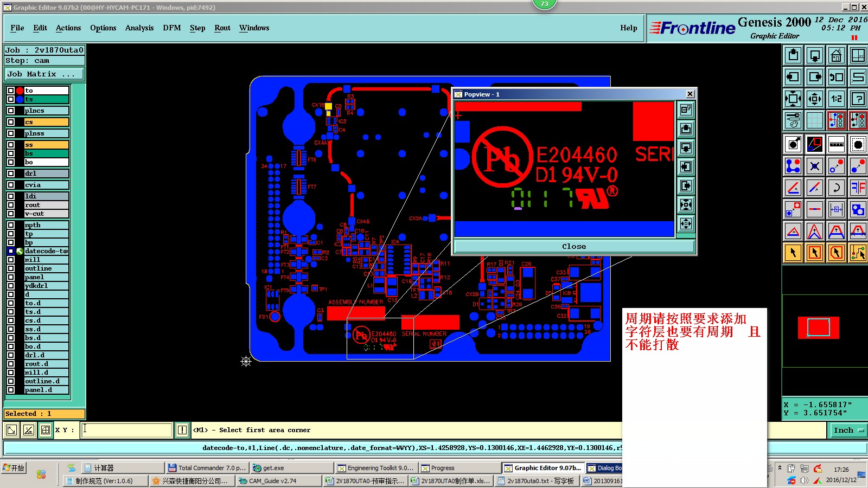
Task: Open the CAM_Guide v2.74 taskbar item
Action: (279, 481)
